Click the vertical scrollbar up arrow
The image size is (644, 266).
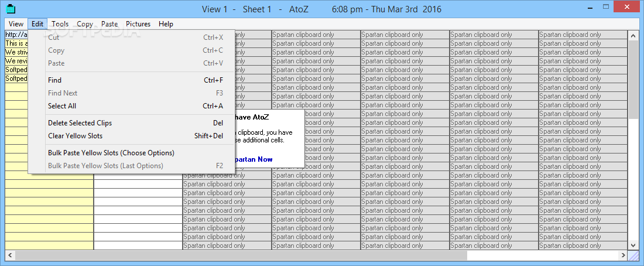633,35
